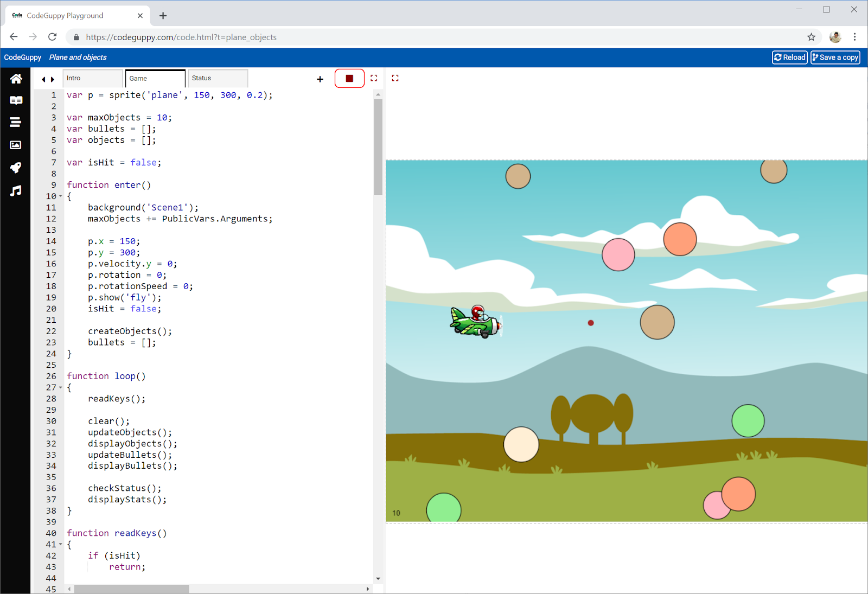
Task: Collapse the loop function code block
Action: [x=60, y=387]
